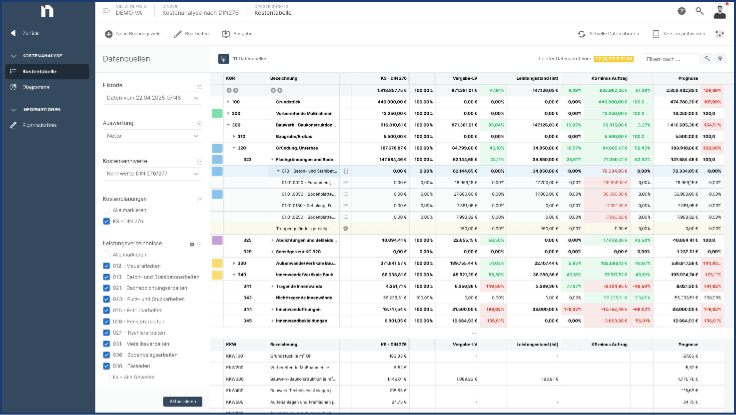This screenshot has width=736, height=415.
Task: Open the Auswertung Netto dropdown
Action: (x=152, y=134)
